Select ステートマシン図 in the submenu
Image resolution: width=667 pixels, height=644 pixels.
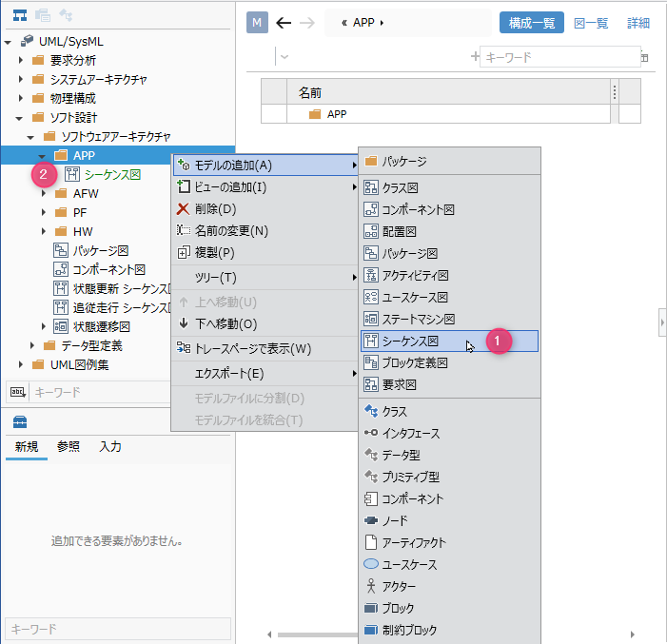[449, 319]
